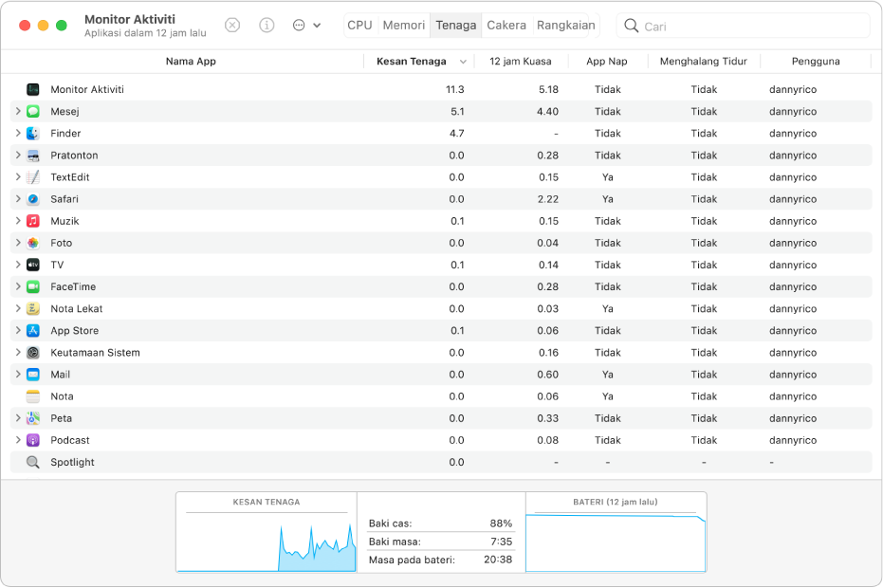Click the Pratonton app icon
Image resolution: width=883 pixels, height=588 pixels.
coord(33,156)
